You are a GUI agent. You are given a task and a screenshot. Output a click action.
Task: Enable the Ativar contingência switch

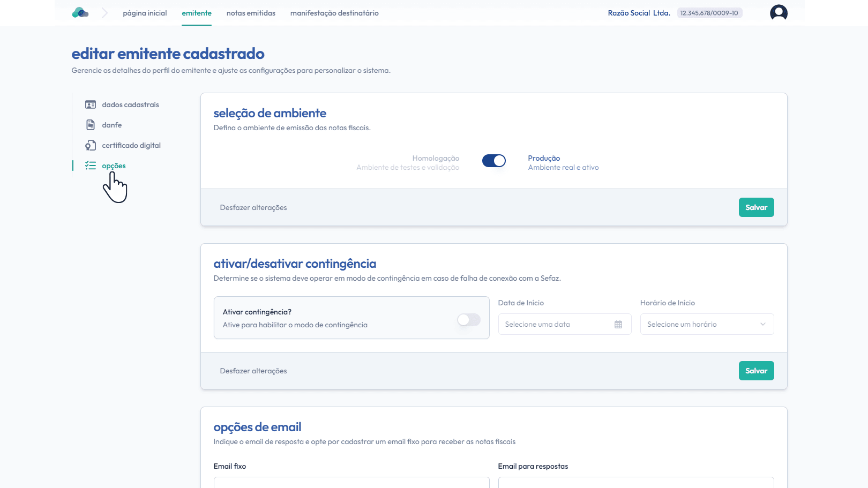click(469, 320)
